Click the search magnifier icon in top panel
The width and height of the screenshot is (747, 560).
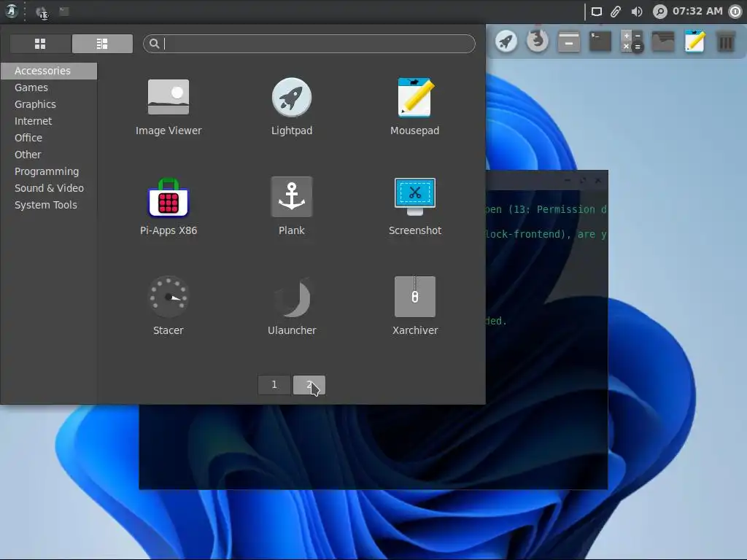click(x=659, y=12)
